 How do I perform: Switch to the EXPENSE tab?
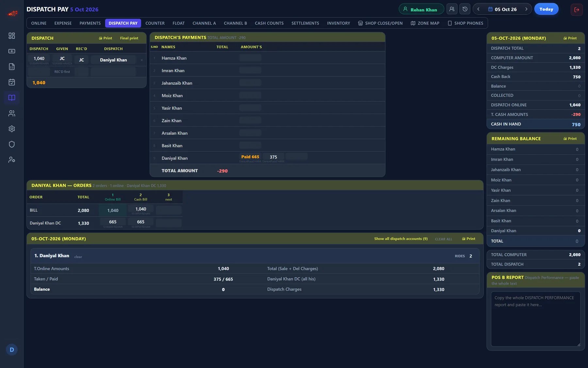(63, 23)
